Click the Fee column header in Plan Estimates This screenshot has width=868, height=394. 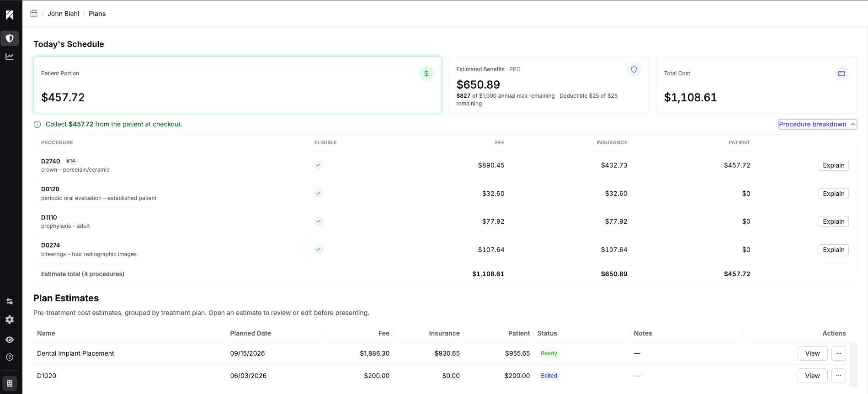coord(384,333)
